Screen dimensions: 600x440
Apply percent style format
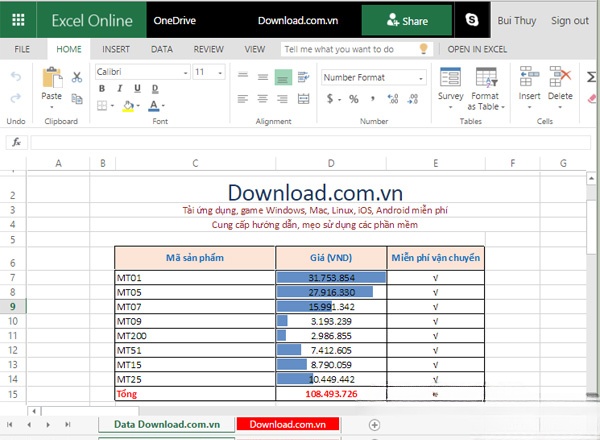tap(354, 99)
